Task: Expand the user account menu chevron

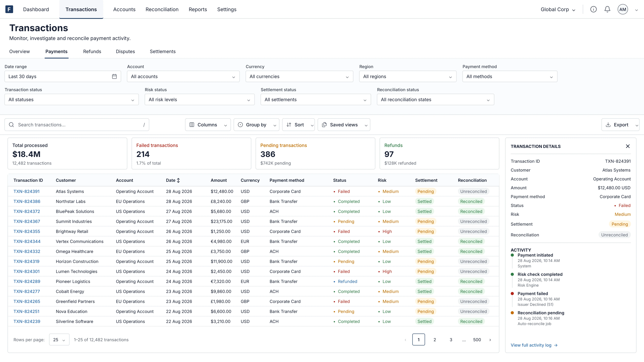Action: click(x=637, y=10)
